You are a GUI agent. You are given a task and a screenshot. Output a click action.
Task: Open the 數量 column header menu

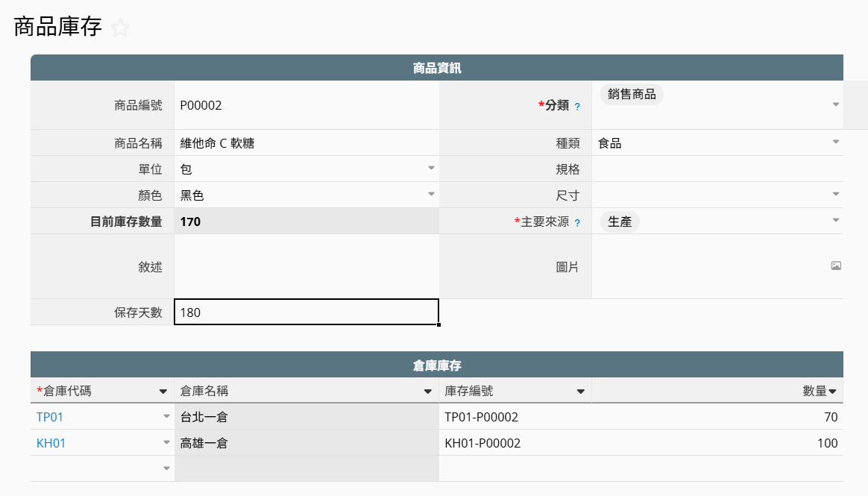pyautogui.click(x=832, y=392)
